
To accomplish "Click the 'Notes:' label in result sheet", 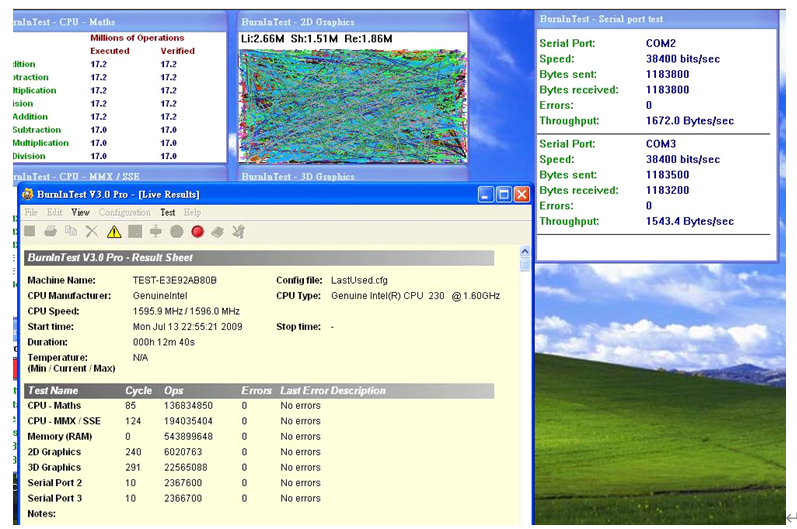I will [42, 514].
